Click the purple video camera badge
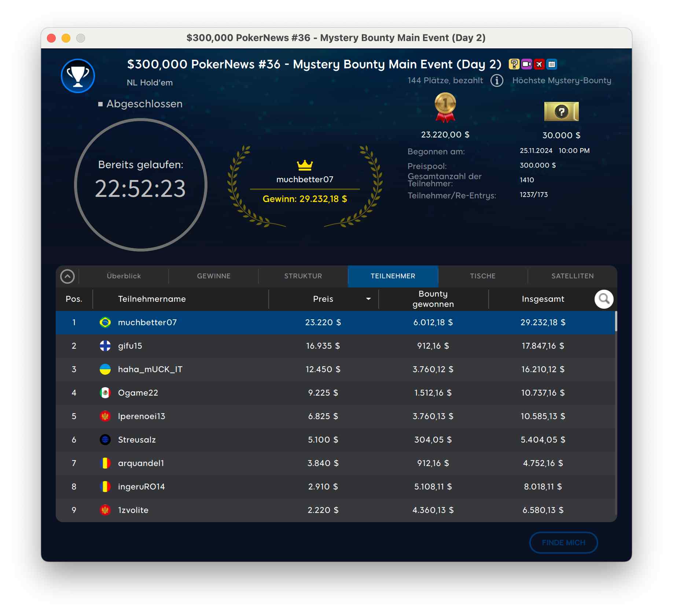673x616 pixels. pos(527,64)
